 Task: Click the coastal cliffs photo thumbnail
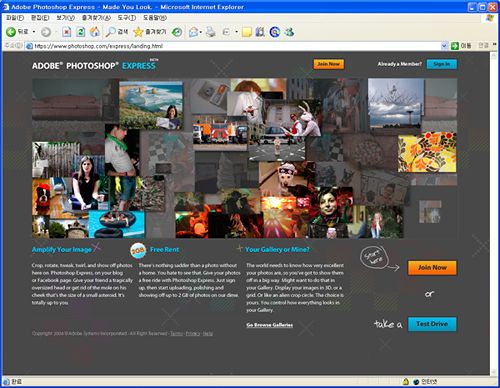(151, 105)
